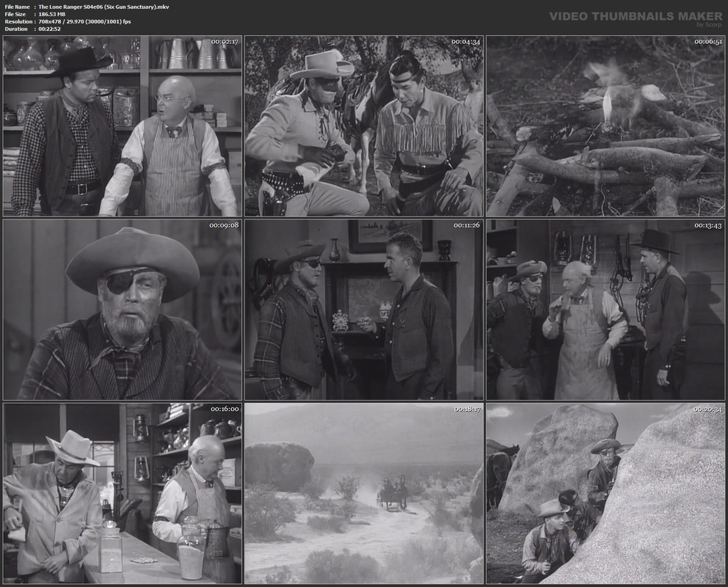The height and width of the screenshot is (587, 728).
Task: Select the campfire thumbnail at 00:06:51
Action: click(605, 126)
